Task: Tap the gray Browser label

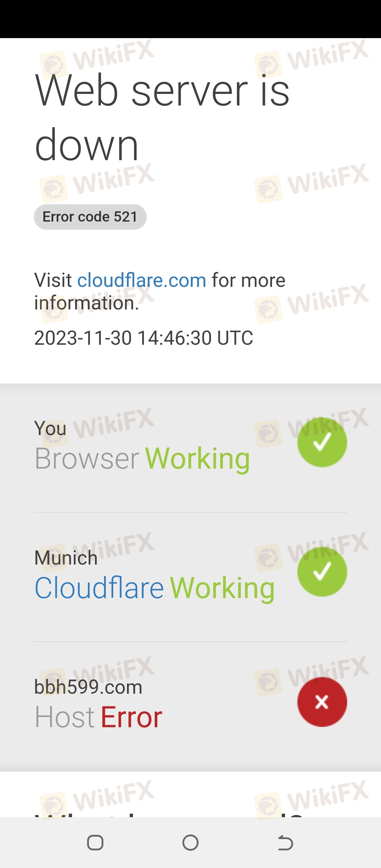Action: click(87, 459)
